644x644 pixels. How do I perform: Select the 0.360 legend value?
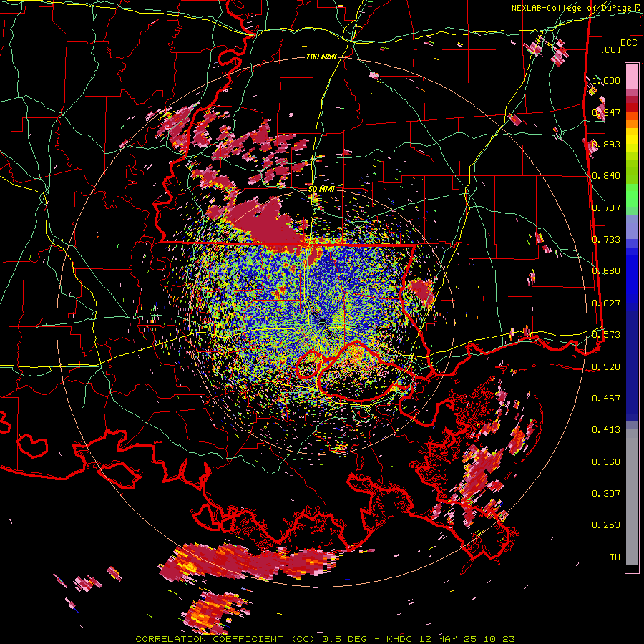coord(606,462)
